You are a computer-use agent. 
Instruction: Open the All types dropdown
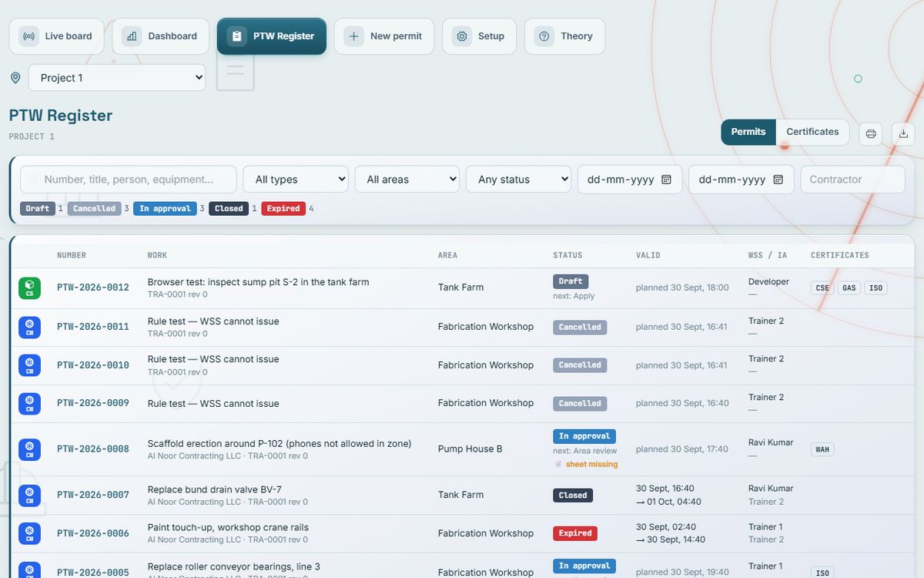(x=296, y=180)
